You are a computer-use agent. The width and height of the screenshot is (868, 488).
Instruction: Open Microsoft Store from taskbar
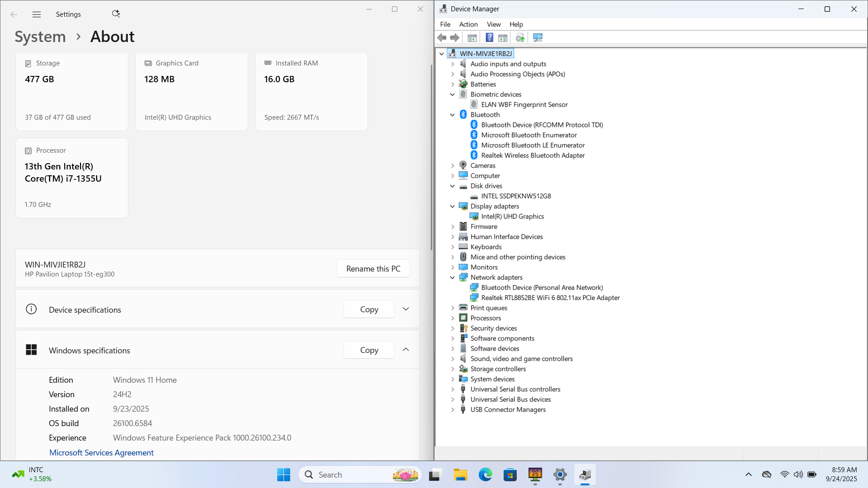[510, 475]
